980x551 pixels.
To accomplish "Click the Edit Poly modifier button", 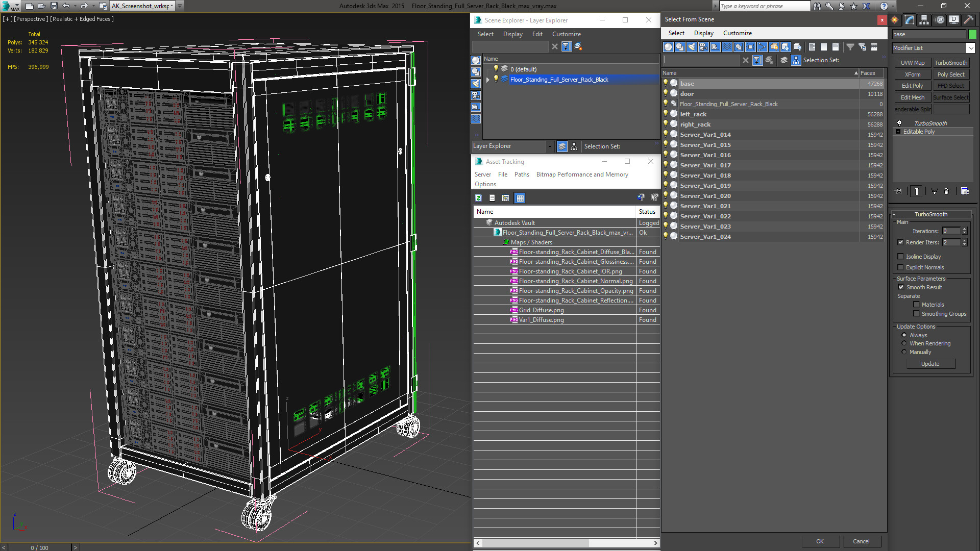I will (x=913, y=86).
